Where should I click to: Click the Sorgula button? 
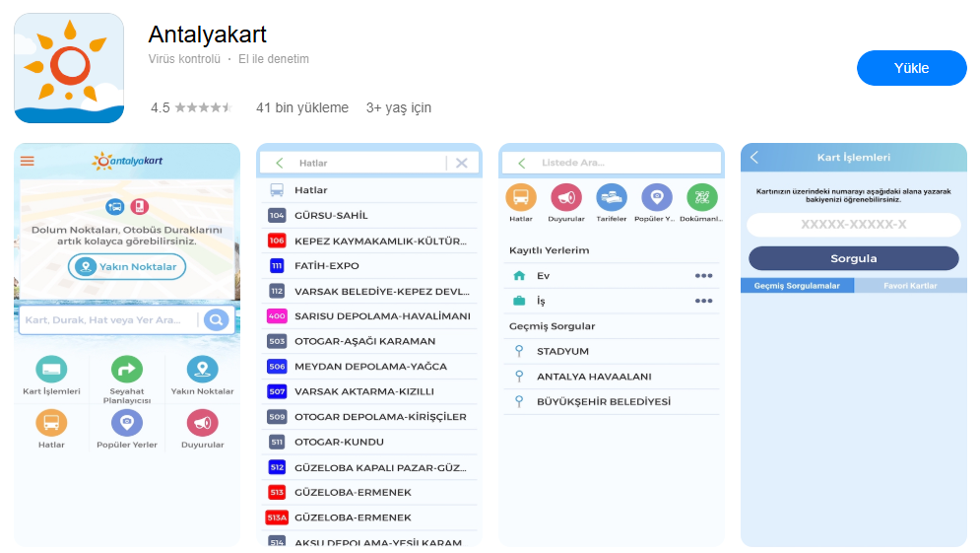pos(854,258)
